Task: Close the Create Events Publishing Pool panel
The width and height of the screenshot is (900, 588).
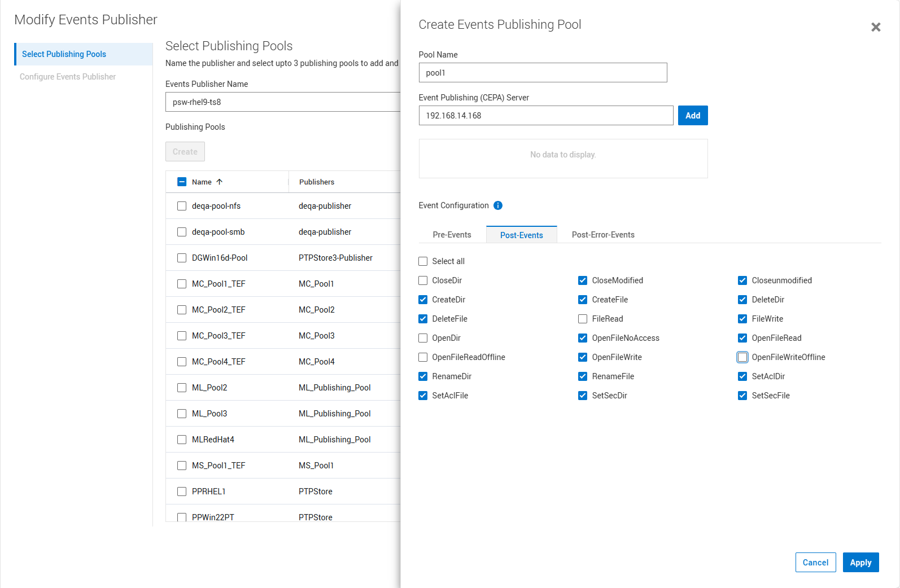Action: 876,27
